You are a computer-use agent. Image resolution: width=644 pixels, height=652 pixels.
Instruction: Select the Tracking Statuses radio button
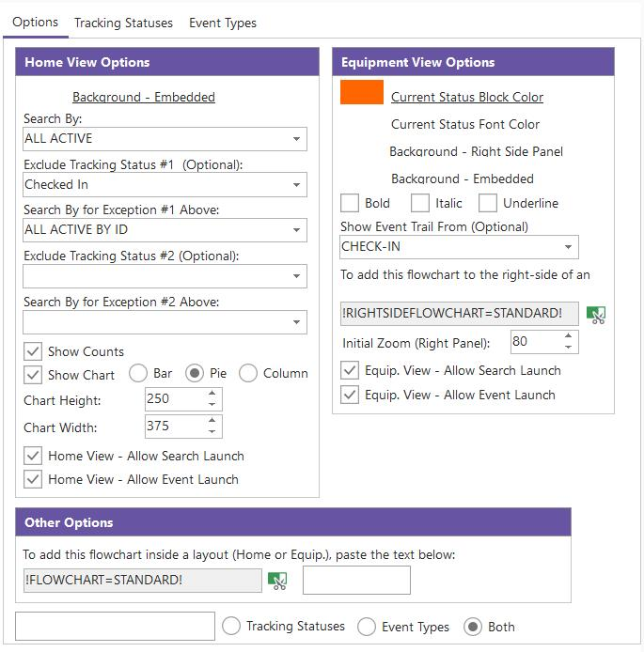231,627
